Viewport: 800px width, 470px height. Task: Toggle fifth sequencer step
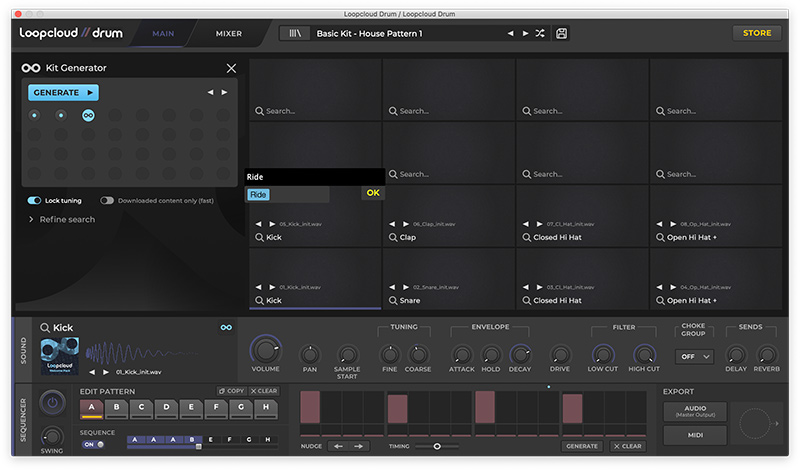[397, 409]
